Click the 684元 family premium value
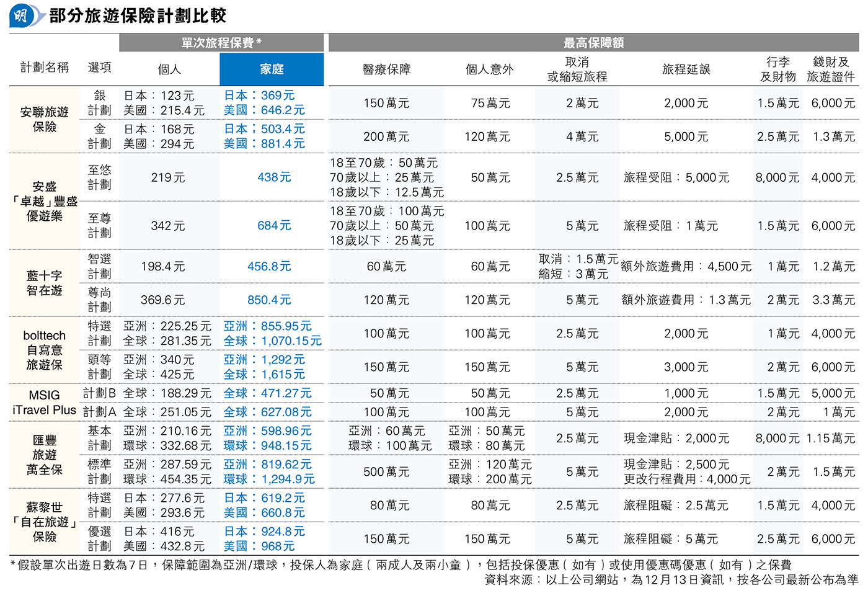The width and height of the screenshot is (868, 593). 274,226
